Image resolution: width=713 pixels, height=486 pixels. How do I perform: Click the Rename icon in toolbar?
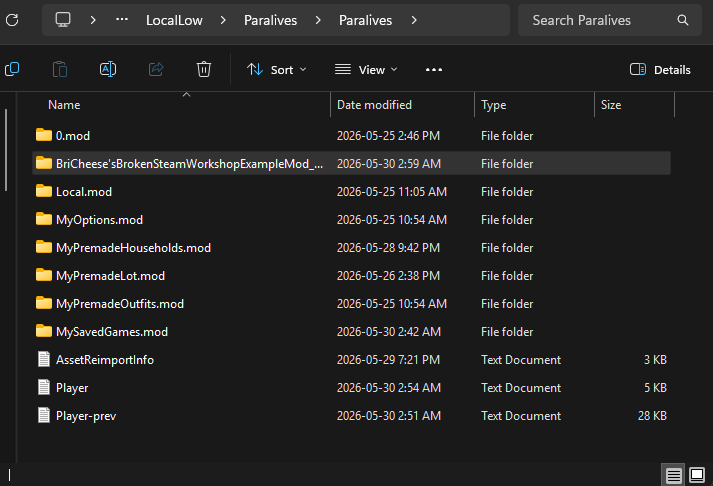(x=108, y=69)
